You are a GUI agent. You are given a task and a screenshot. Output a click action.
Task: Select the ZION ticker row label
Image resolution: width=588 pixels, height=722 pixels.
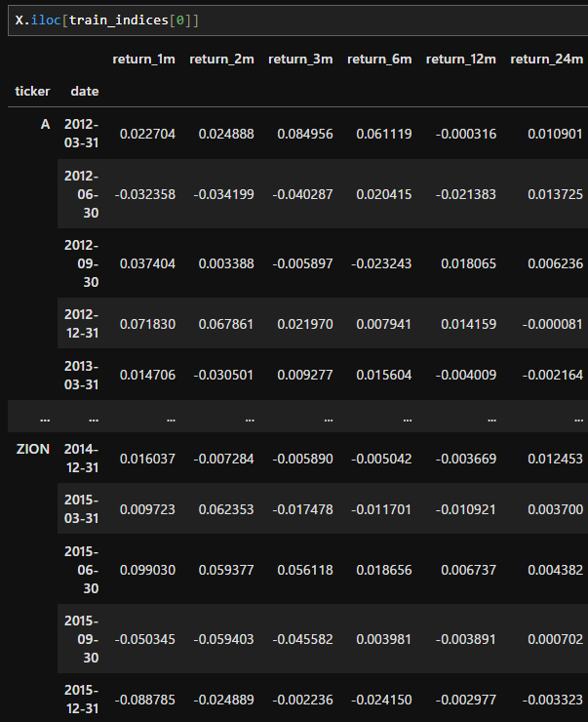[x=33, y=449]
